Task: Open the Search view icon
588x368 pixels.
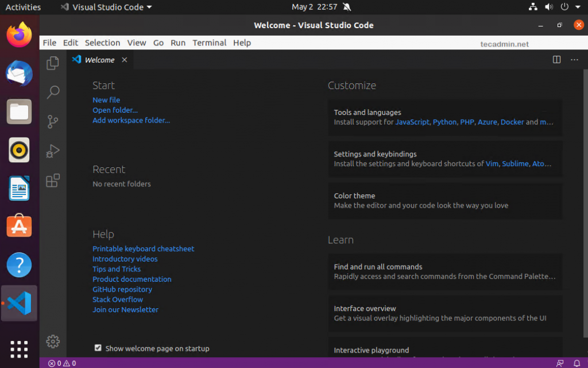Action: click(53, 92)
